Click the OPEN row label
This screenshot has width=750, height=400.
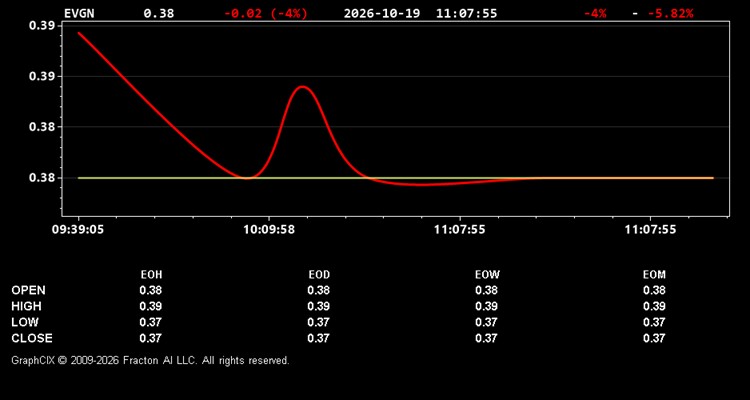coord(28,290)
